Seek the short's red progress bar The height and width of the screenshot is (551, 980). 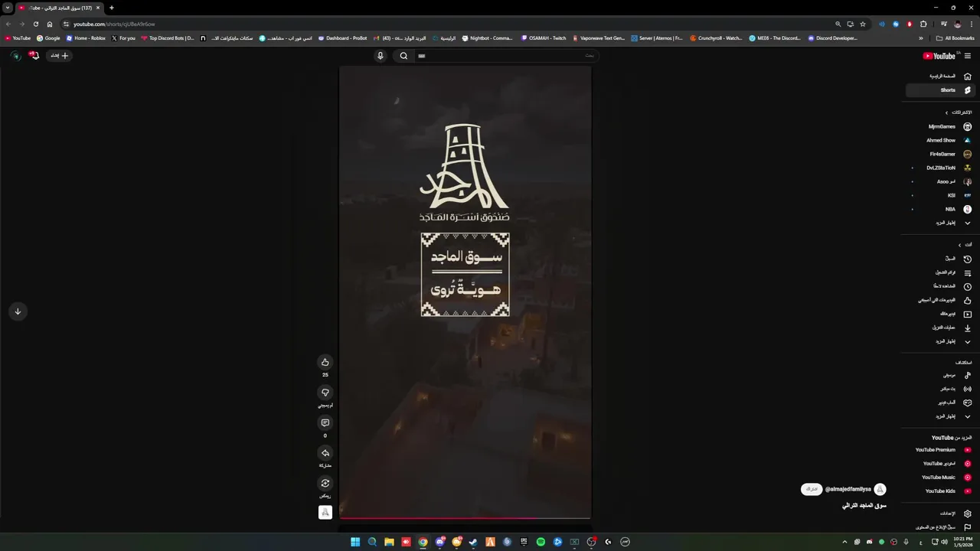pos(465,518)
